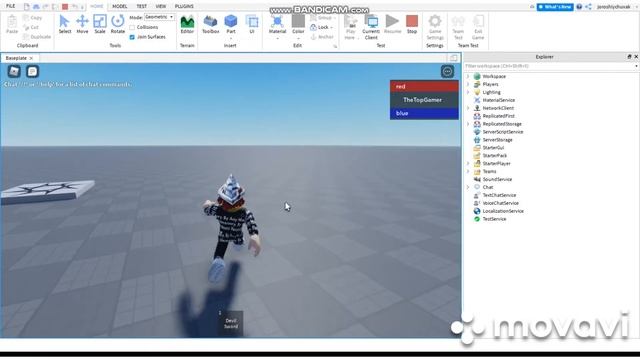Toggle the in-game chat window icon

click(x=32, y=71)
